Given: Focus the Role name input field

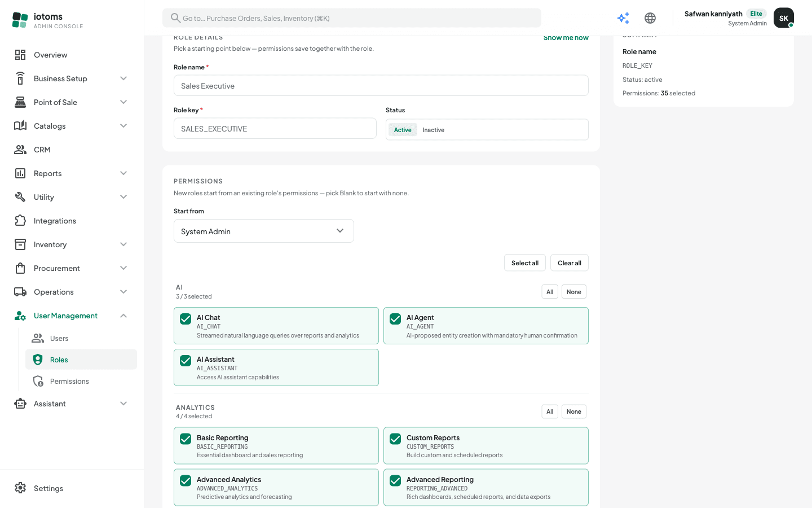Looking at the screenshot, I should pyautogui.click(x=381, y=86).
